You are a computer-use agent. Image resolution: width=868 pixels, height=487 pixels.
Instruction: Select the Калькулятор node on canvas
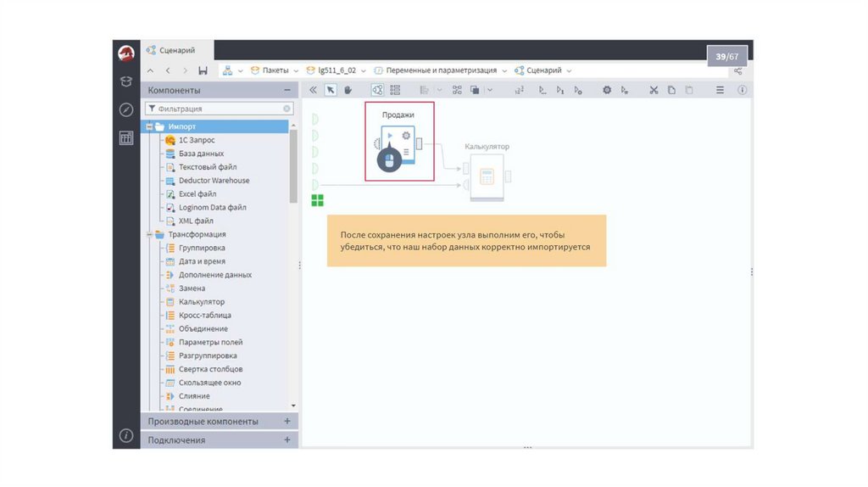click(487, 176)
